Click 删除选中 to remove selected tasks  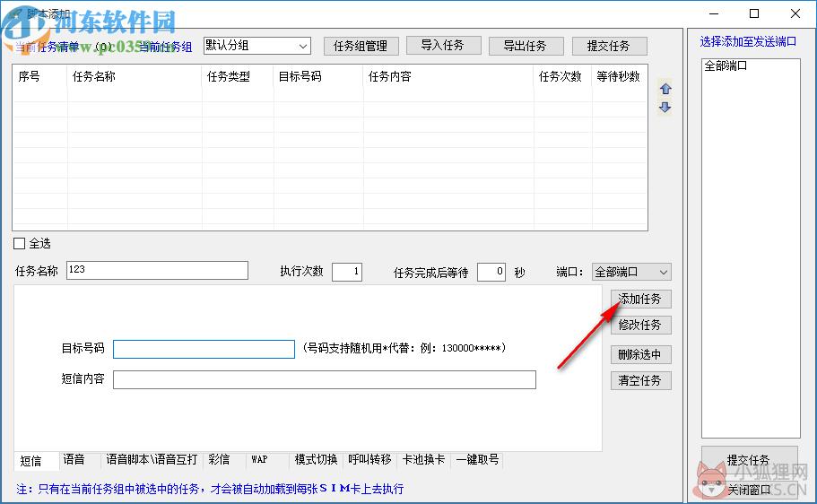640,355
